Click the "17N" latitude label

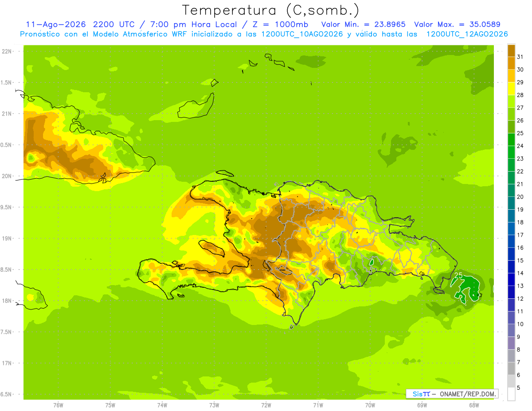(x=7, y=363)
